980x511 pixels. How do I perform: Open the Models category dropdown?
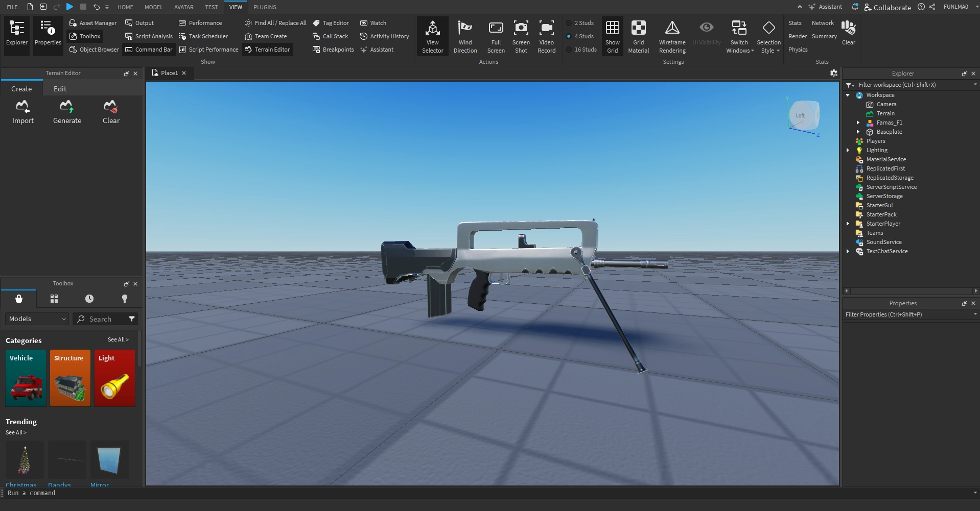pos(37,319)
